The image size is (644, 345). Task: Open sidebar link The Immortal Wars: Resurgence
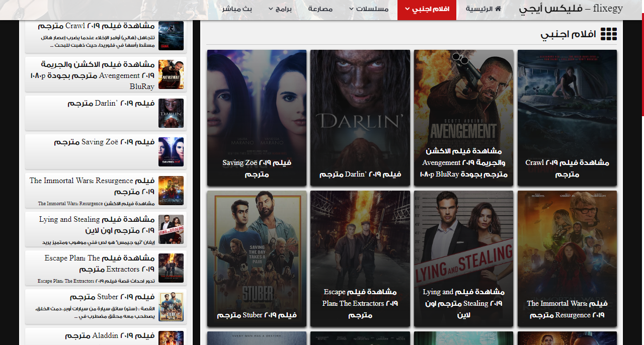93,186
